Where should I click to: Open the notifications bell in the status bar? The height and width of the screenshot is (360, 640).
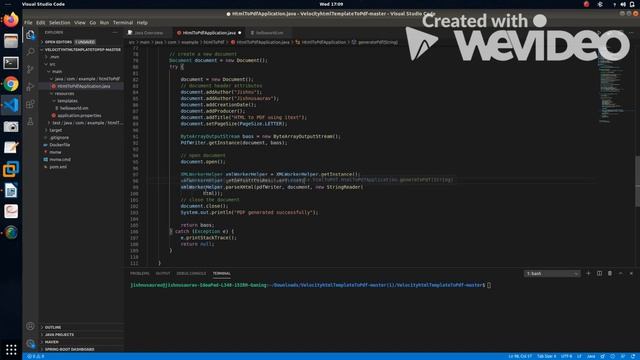click(x=632, y=356)
